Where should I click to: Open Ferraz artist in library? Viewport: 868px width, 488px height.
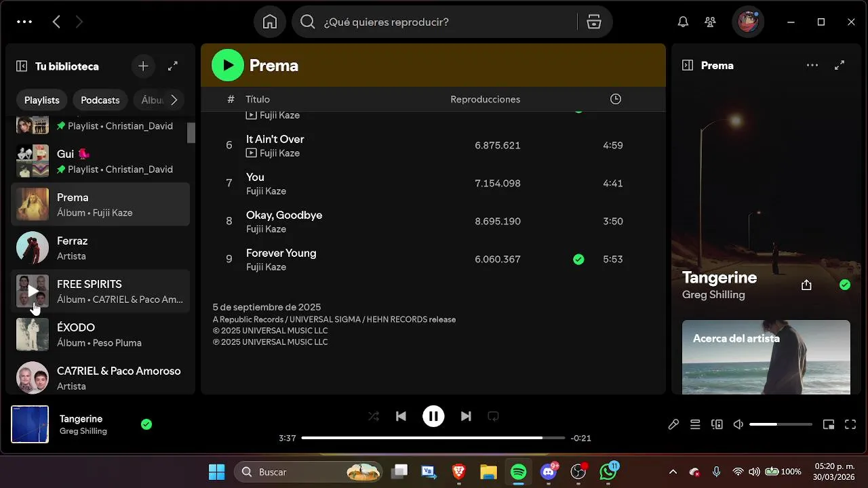(100, 248)
